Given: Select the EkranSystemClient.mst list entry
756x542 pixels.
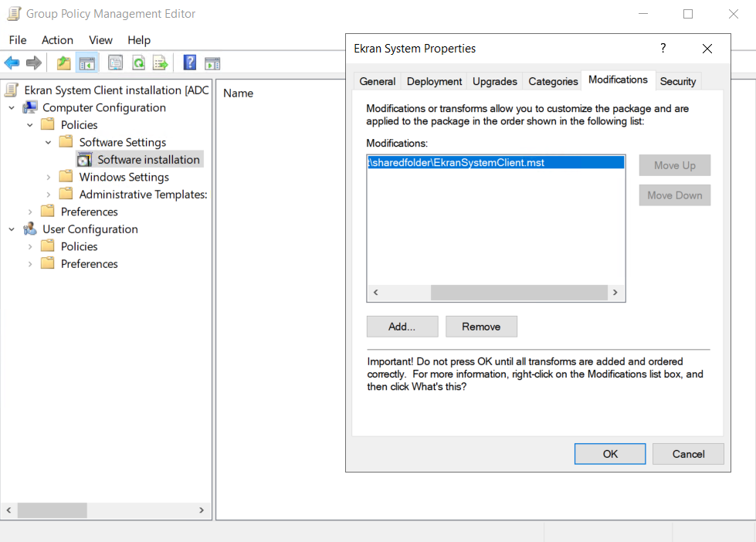Looking at the screenshot, I should (x=494, y=163).
